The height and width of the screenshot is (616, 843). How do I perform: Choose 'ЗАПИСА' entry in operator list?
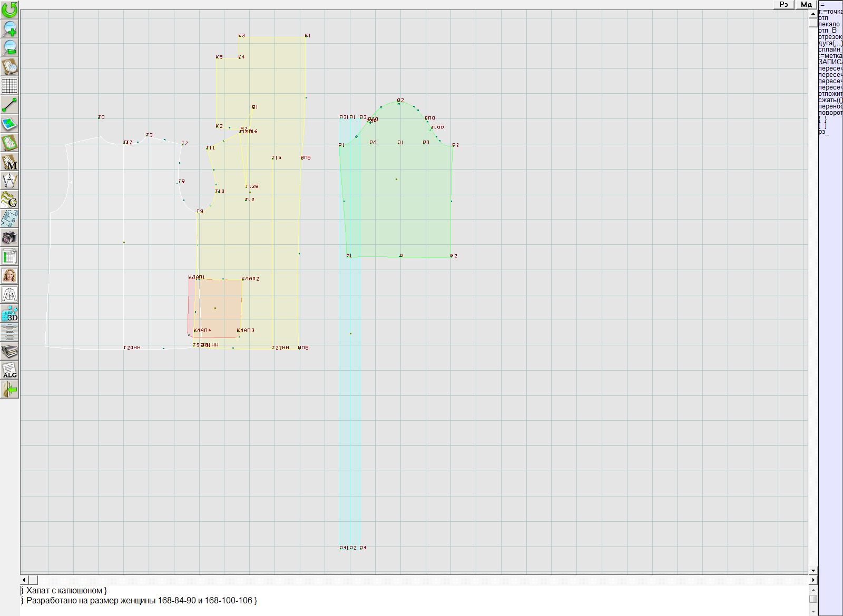pyautogui.click(x=830, y=62)
